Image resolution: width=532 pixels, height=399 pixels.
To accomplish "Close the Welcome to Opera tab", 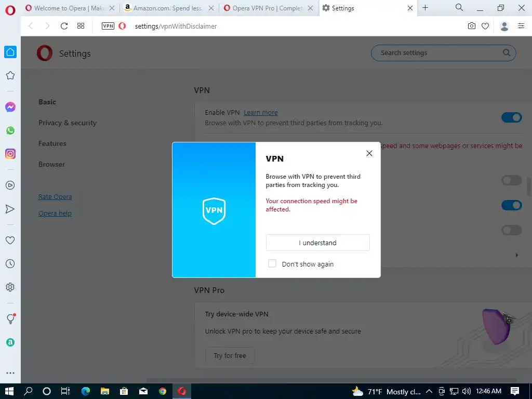I will pos(112,8).
